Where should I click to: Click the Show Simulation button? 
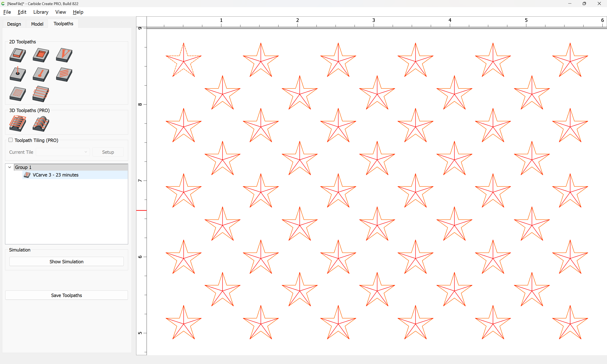click(66, 261)
